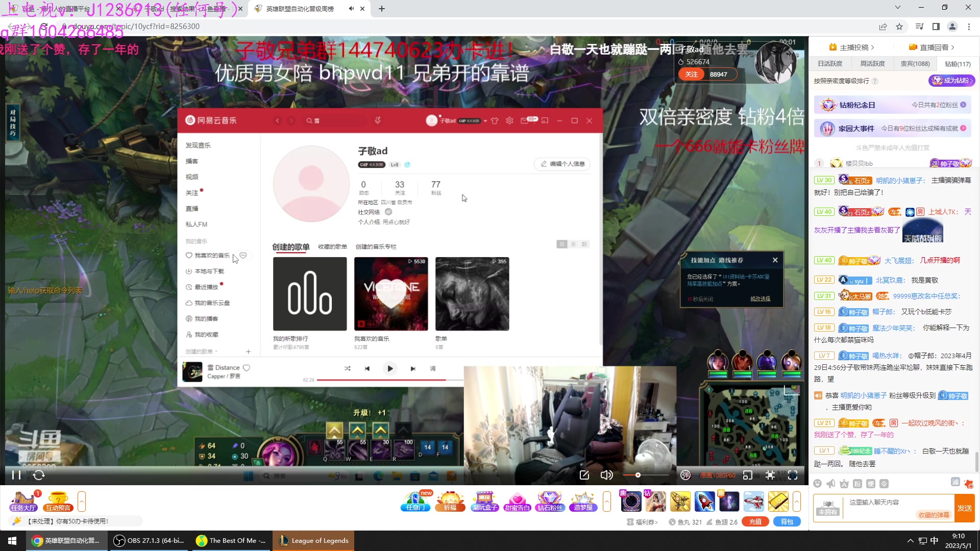
Task: Expand the gift list chevron at far right
Action: [x=797, y=501]
